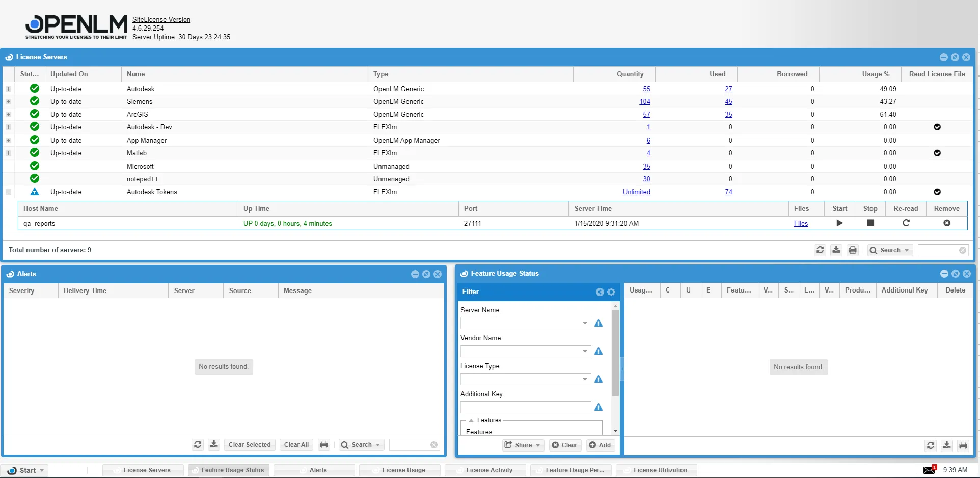Print the Alerts table
Viewport: 980px width, 478px height.
coord(323,444)
